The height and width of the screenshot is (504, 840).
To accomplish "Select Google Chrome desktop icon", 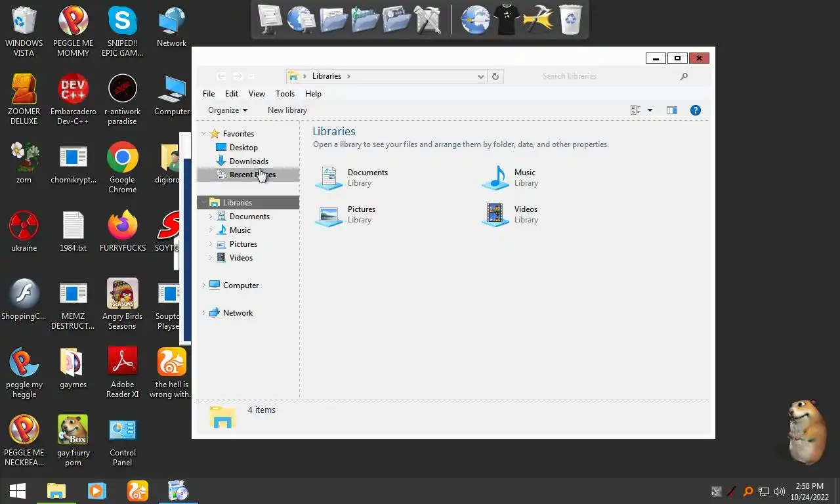I will 123,168.
